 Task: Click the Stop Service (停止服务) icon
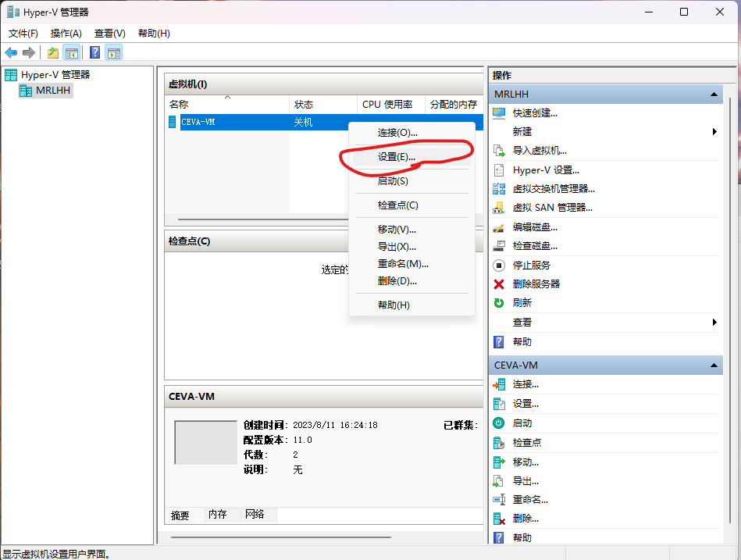coord(499,265)
